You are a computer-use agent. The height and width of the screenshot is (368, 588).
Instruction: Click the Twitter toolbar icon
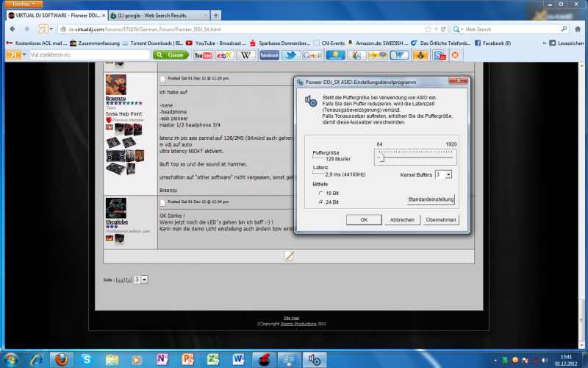click(291, 55)
